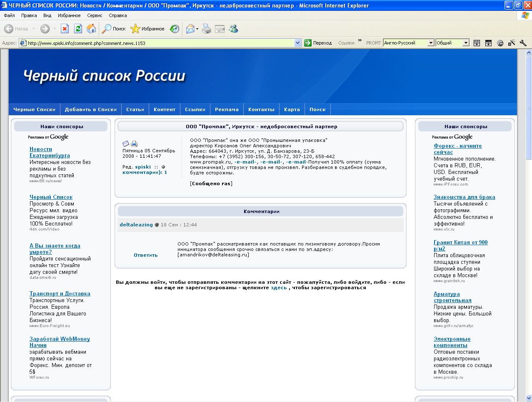Image resolution: width=532 pixels, height=402 pixels.
Task: Expand the address bar dropdown arrow
Action: click(x=297, y=43)
